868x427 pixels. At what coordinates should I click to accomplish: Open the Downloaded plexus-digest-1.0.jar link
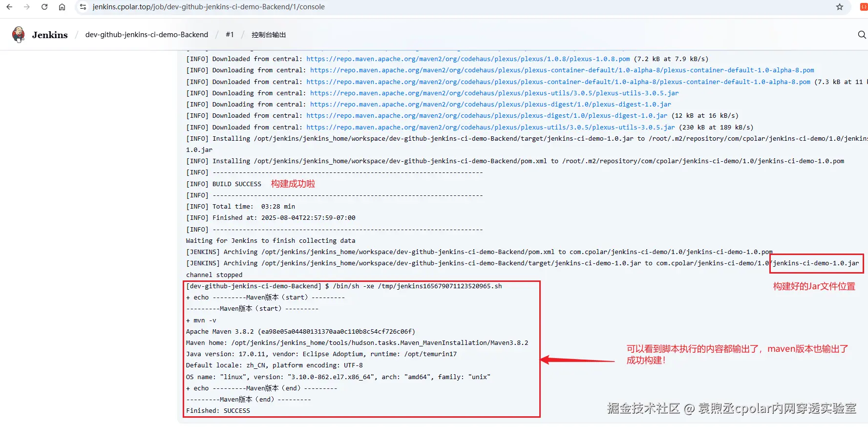point(487,116)
